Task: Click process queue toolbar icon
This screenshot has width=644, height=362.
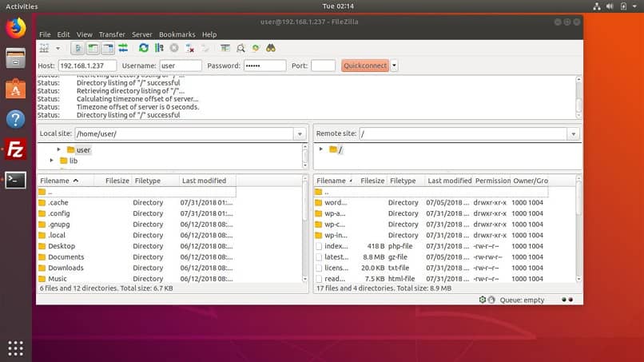Action: pos(159,48)
